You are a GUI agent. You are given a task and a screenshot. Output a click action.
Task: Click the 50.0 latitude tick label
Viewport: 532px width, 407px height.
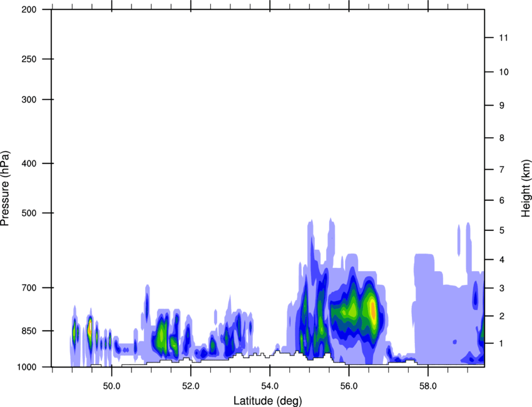click(111, 386)
